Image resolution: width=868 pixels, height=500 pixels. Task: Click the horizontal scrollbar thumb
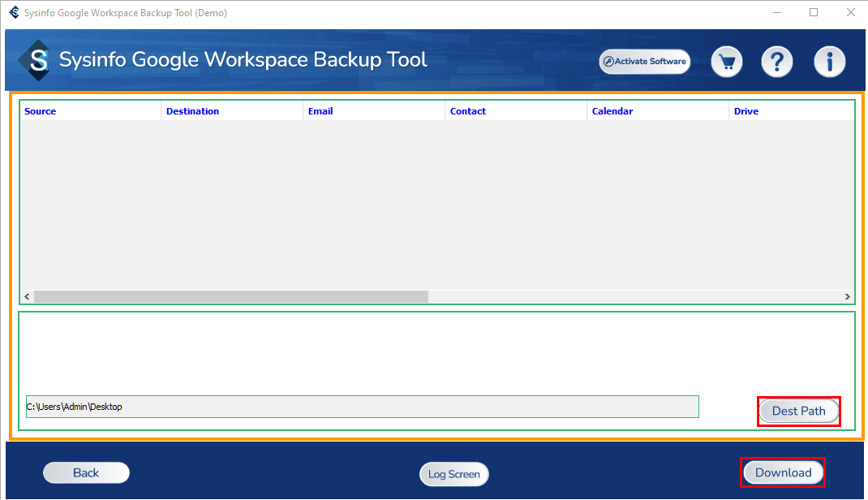(x=230, y=297)
